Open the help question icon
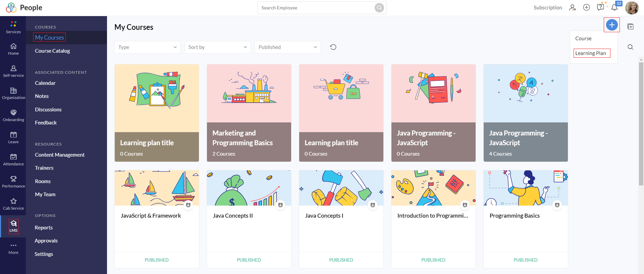This screenshot has height=274, width=644. 600,7
